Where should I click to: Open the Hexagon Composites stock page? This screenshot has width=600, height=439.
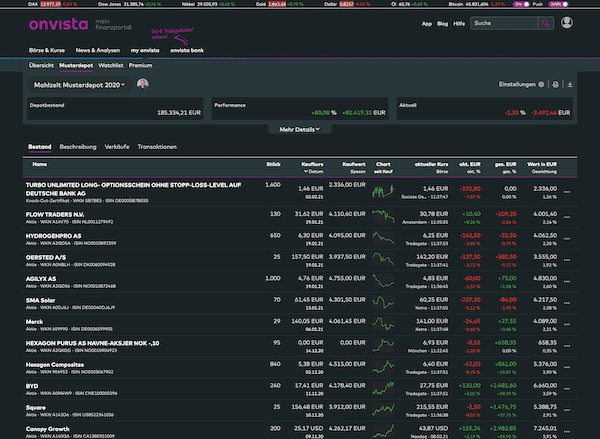(x=55, y=365)
